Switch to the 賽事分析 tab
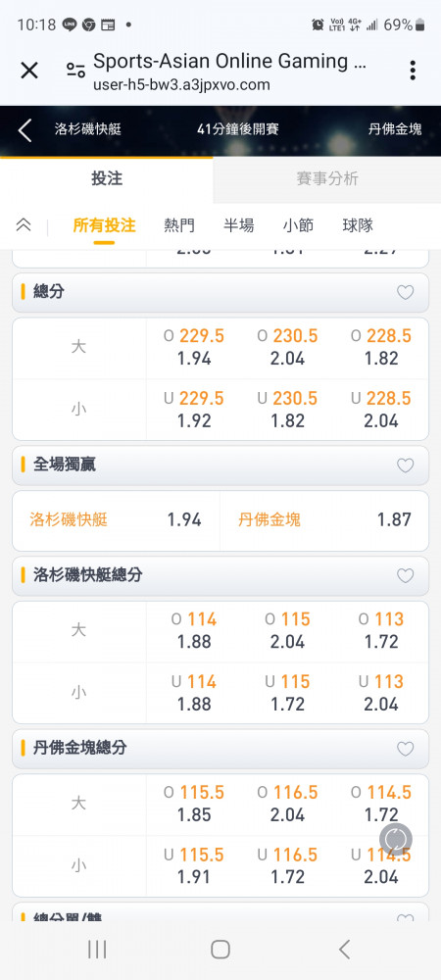The width and height of the screenshot is (441, 980). (x=327, y=178)
